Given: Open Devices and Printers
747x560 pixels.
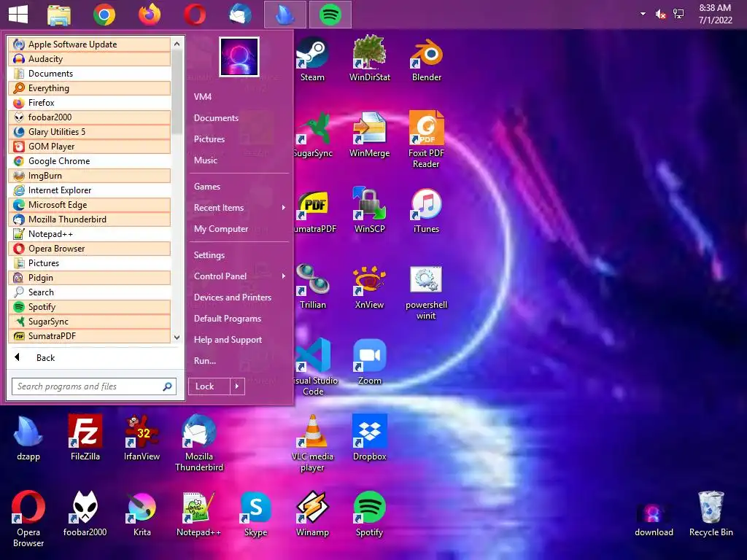Looking at the screenshot, I should (233, 297).
